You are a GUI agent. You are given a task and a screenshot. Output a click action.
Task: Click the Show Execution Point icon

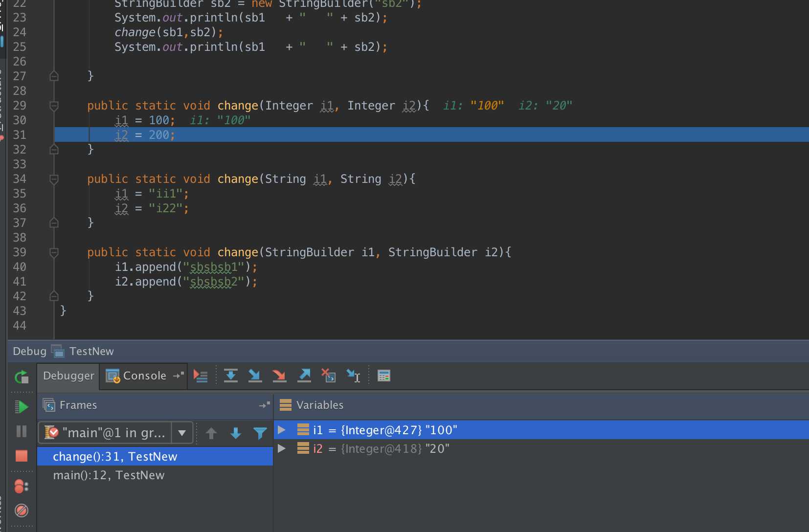point(201,376)
